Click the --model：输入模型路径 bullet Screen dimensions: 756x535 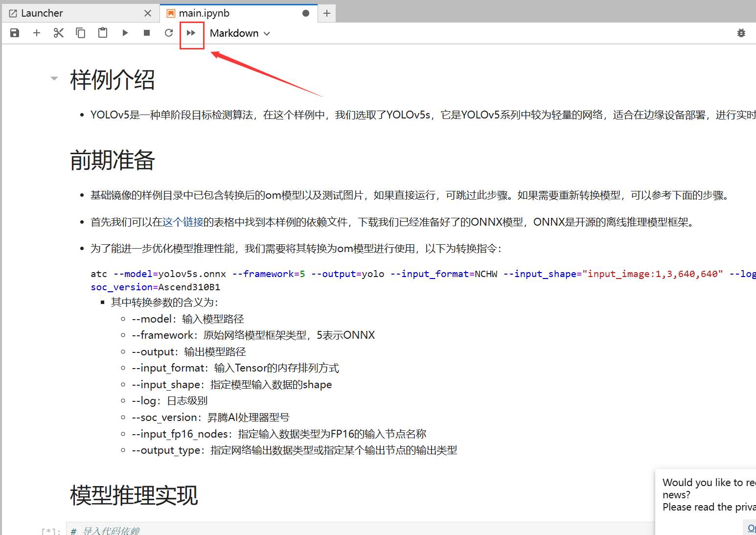[x=188, y=319]
